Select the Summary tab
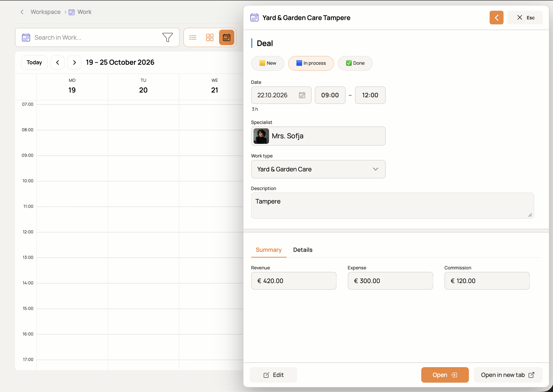Viewport: 553px width, 392px height. 269,250
